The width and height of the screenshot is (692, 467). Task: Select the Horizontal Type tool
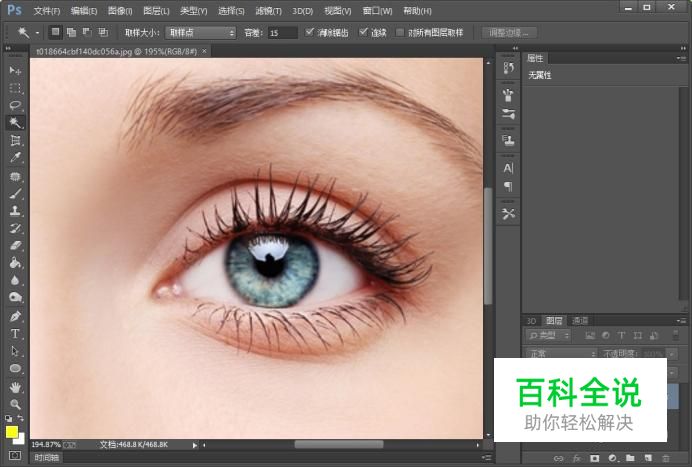(x=15, y=334)
